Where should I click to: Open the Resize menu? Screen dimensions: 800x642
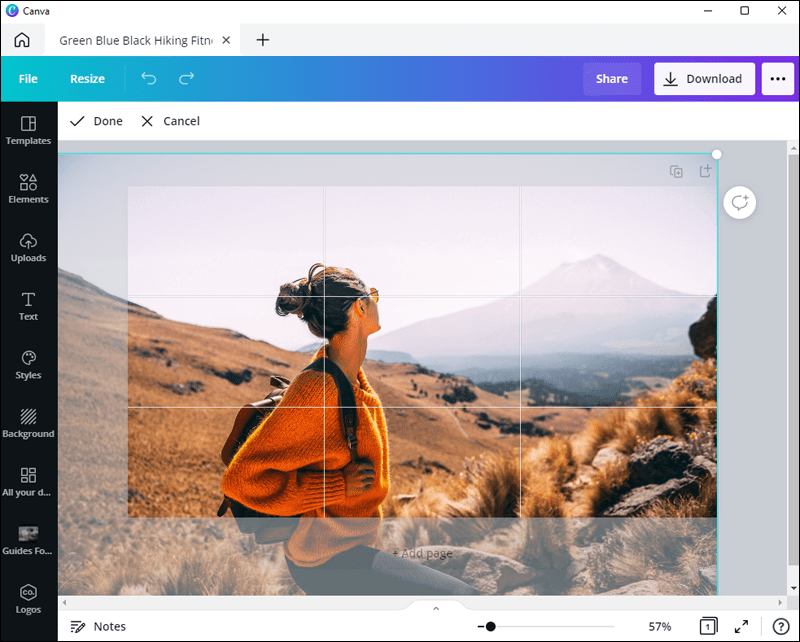point(87,79)
